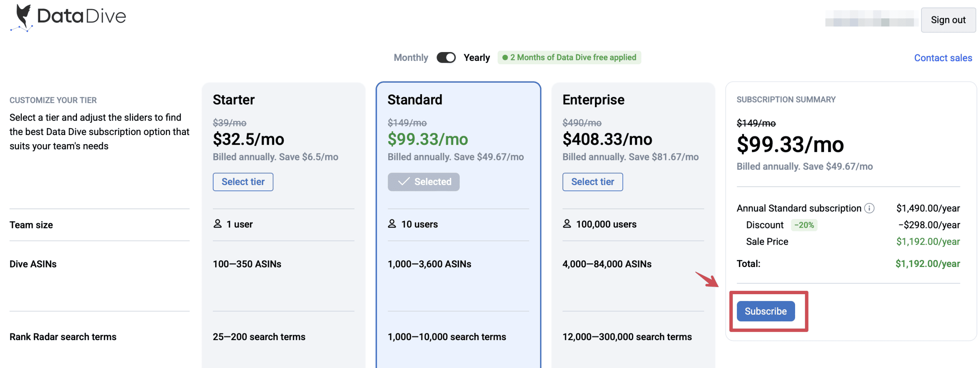This screenshot has height=368, width=980.
Task: Click the strikethrough $490/mo price
Action: tap(581, 123)
